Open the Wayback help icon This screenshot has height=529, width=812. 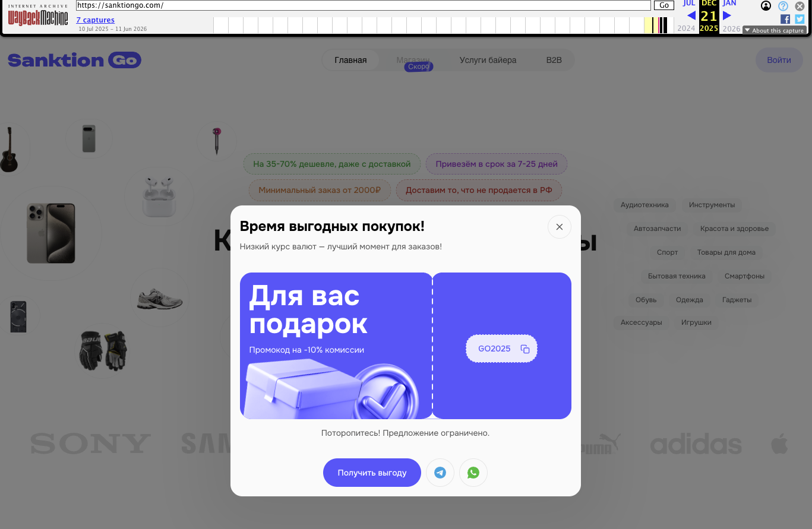(x=783, y=6)
